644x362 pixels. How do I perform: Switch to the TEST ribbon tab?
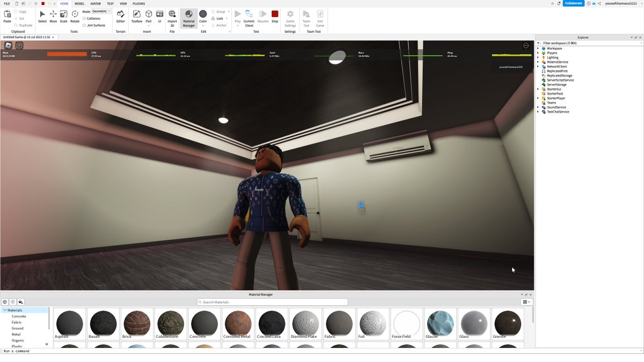tap(110, 3)
